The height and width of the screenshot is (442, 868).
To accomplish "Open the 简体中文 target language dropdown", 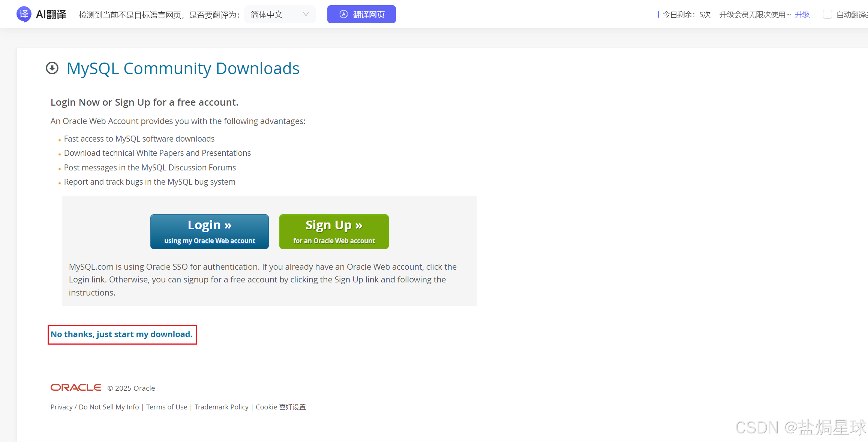I will tap(280, 14).
